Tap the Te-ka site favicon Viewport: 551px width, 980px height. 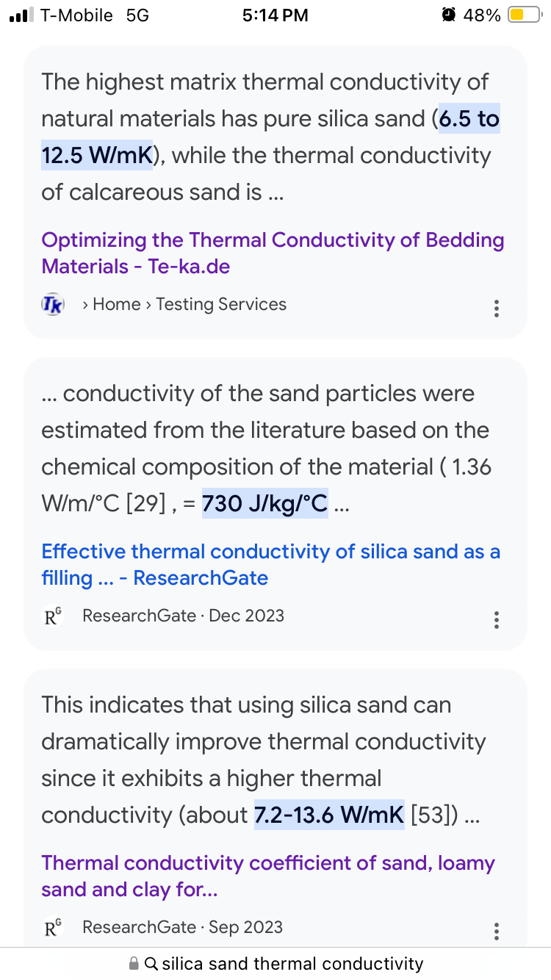pos(53,304)
